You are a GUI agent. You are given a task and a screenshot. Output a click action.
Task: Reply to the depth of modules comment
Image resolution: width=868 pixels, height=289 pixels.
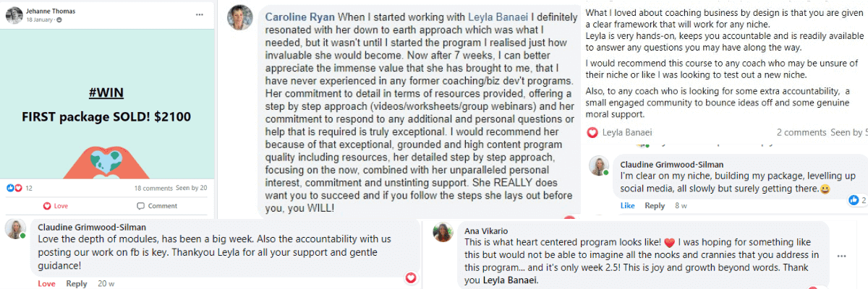tap(77, 283)
